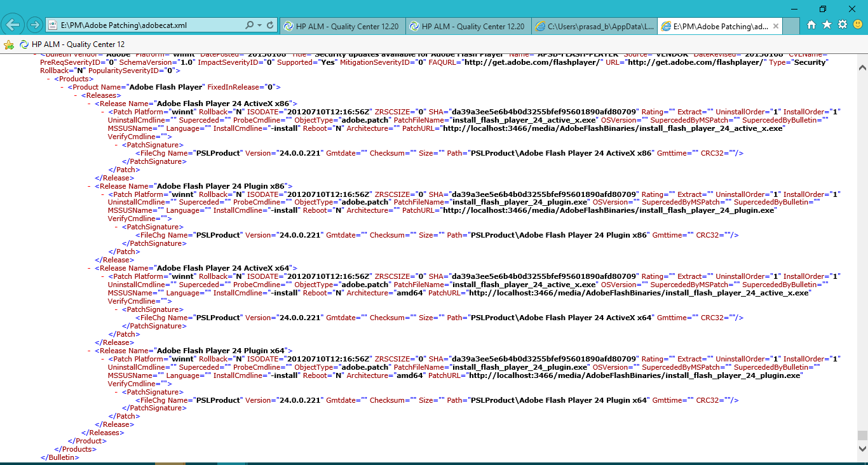Click the closing </Products> tag

pyautogui.click(x=75, y=449)
